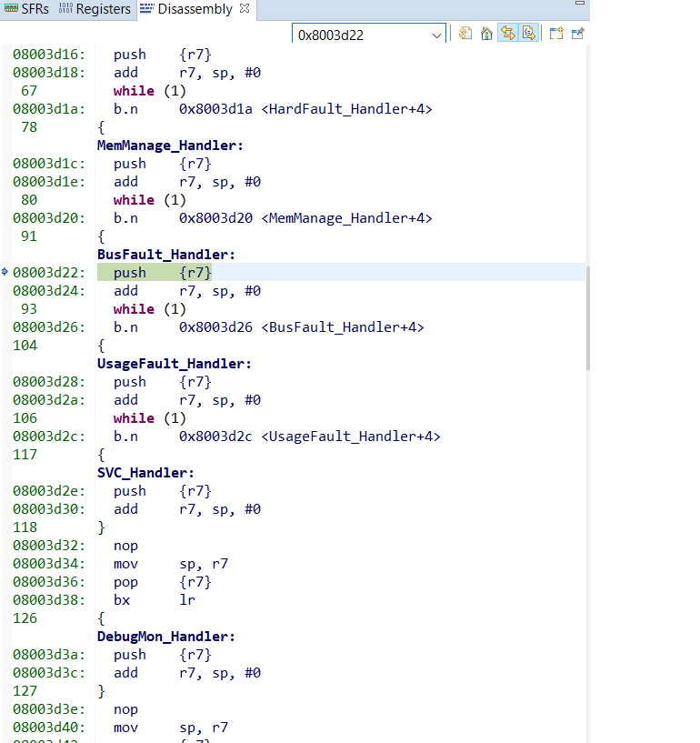Click the Open New View icon

pyautogui.click(x=556, y=34)
